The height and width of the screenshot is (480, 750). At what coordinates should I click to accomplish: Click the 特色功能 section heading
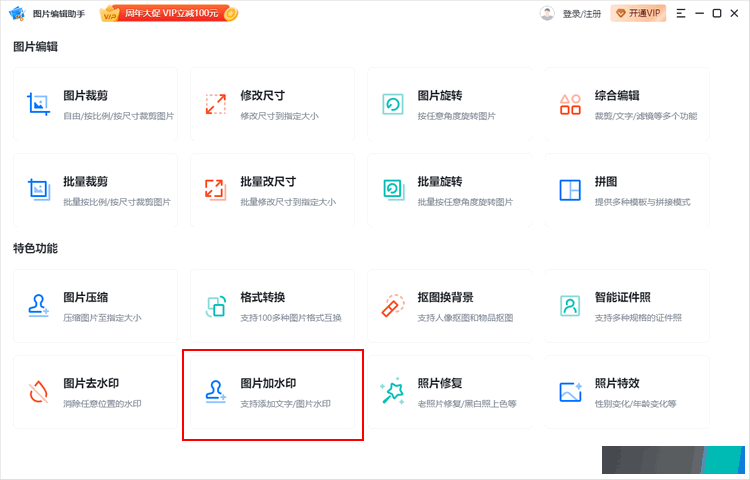click(x=35, y=249)
